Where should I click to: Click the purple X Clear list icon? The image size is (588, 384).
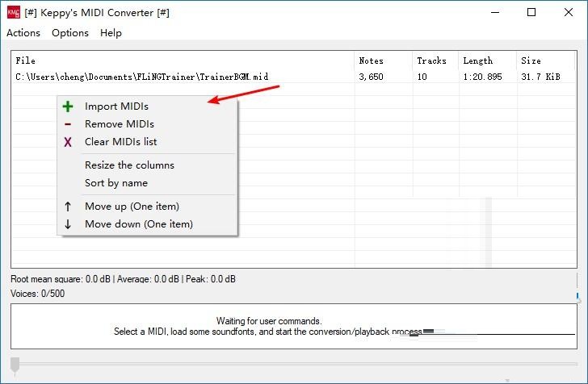68,142
